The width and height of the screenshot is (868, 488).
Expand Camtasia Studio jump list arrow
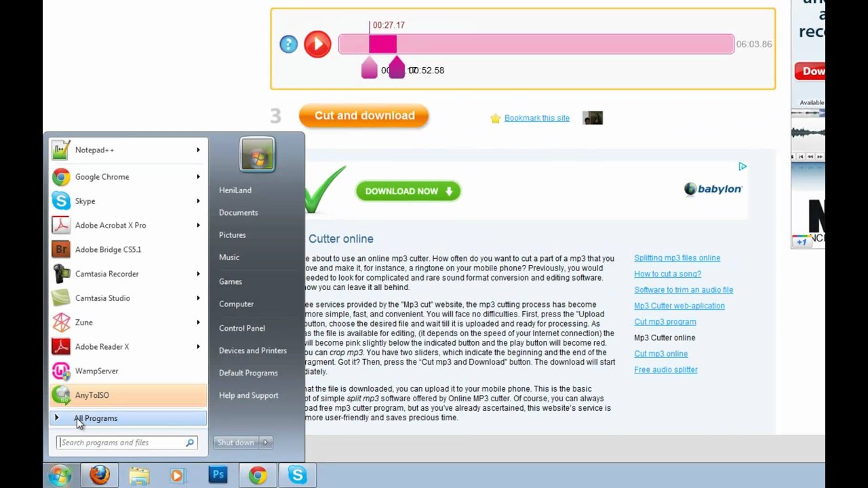tap(199, 298)
